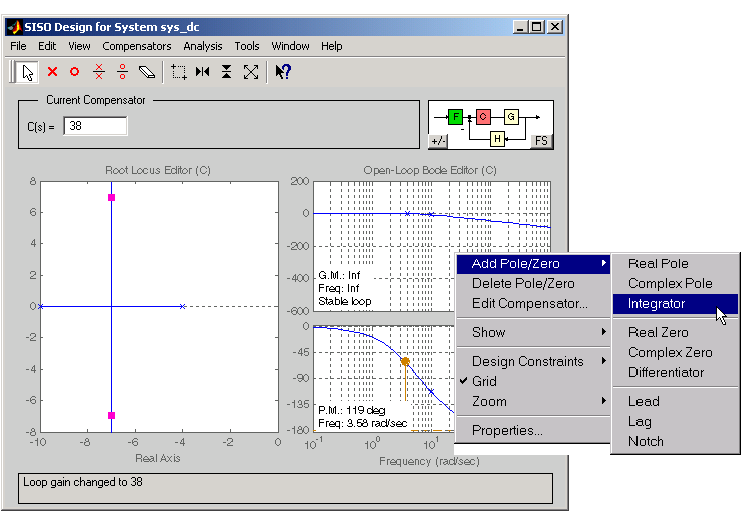Select the add complex pole tool
This screenshot has height=513, width=750.
tap(99, 72)
